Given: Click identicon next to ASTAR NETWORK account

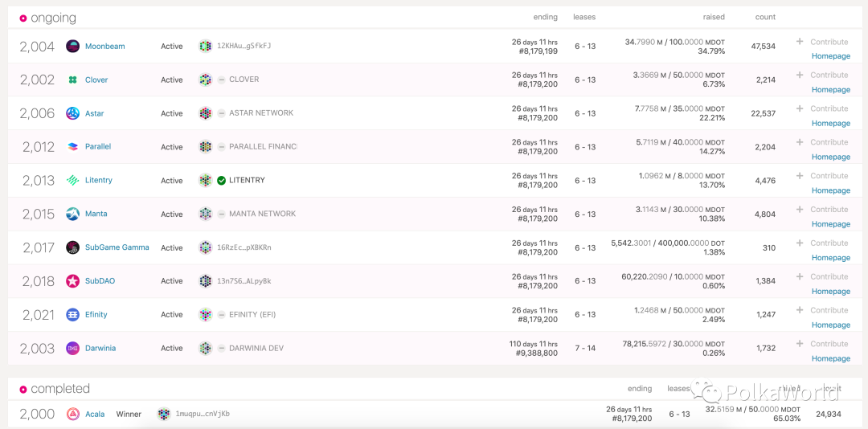Looking at the screenshot, I should (x=206, y=113).
